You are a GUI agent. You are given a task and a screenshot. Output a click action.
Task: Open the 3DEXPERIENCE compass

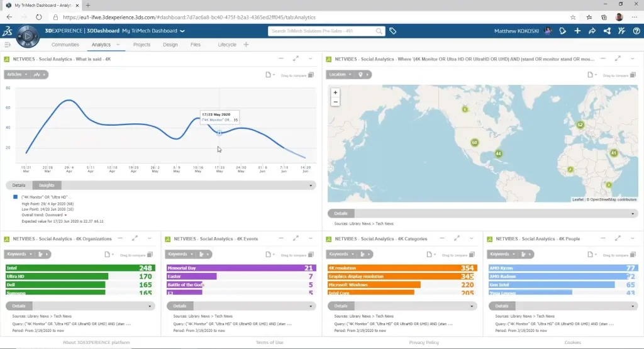(x=28, y=36)
